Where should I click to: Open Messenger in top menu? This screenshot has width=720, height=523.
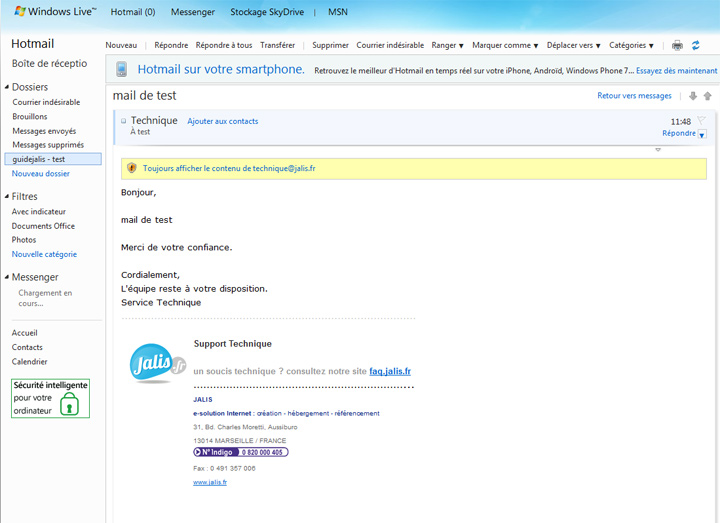(x=192, y=12)
